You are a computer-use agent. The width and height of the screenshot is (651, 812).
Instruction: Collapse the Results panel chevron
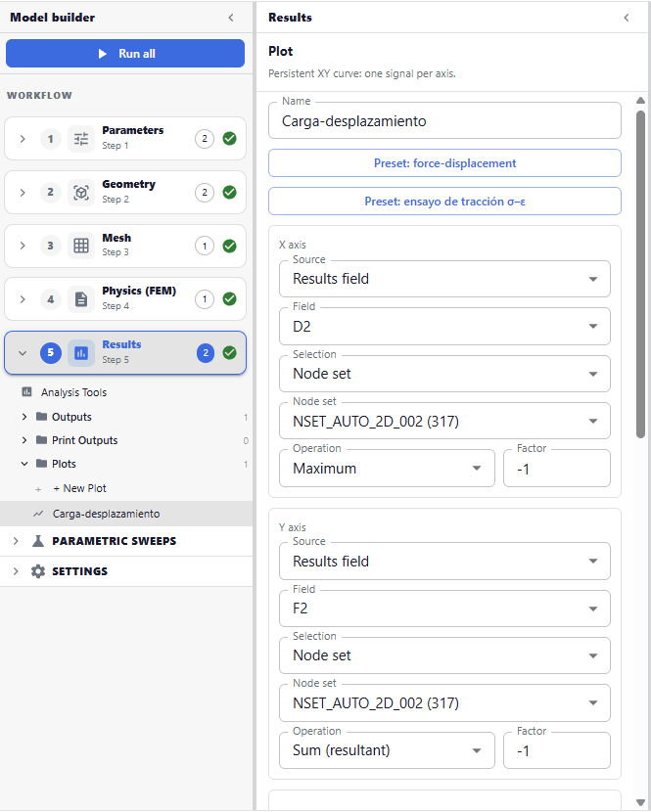click(x=627, y=18)
